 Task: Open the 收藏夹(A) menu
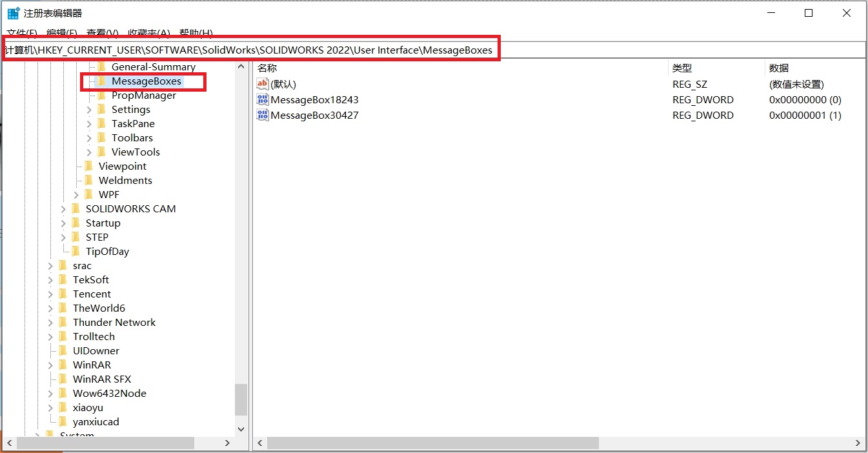(x=149, y=33)
